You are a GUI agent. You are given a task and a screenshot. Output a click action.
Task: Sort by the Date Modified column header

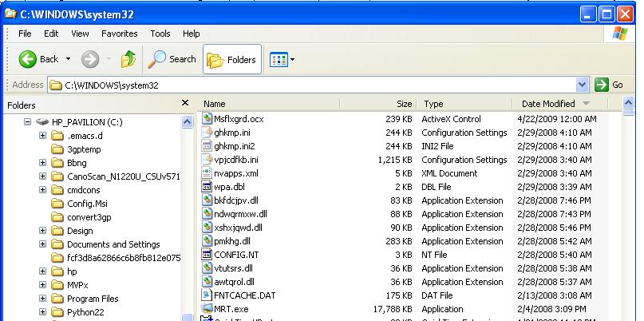coord(560,104)
